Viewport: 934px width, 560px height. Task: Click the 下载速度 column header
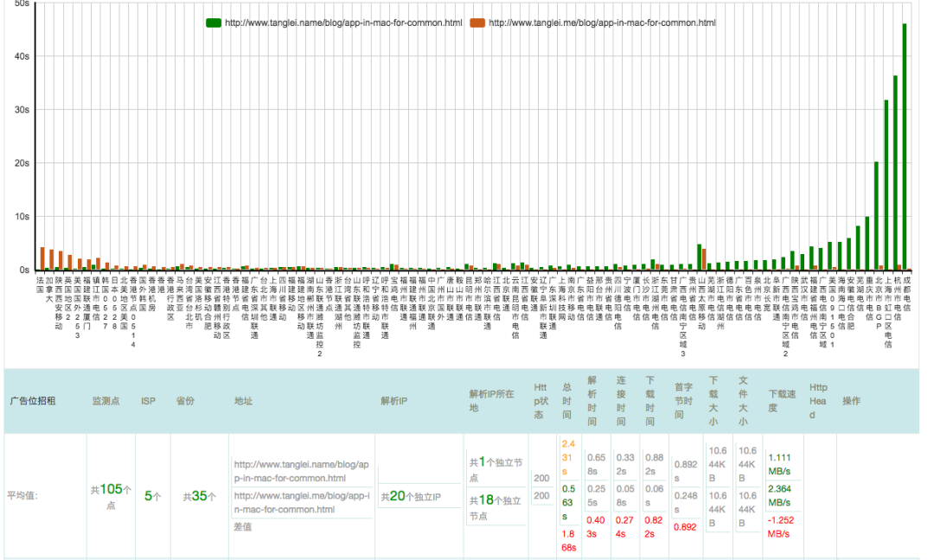[x=779, y=401]
